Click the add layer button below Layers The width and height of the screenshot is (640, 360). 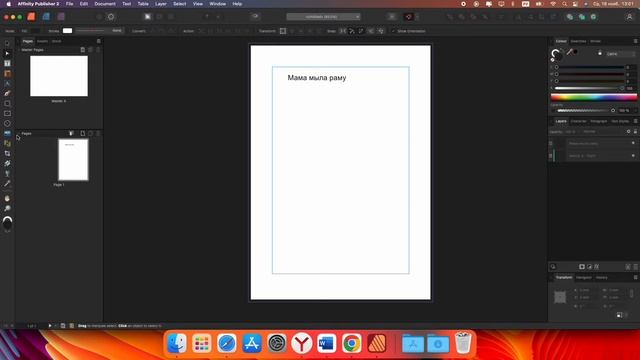628,267
